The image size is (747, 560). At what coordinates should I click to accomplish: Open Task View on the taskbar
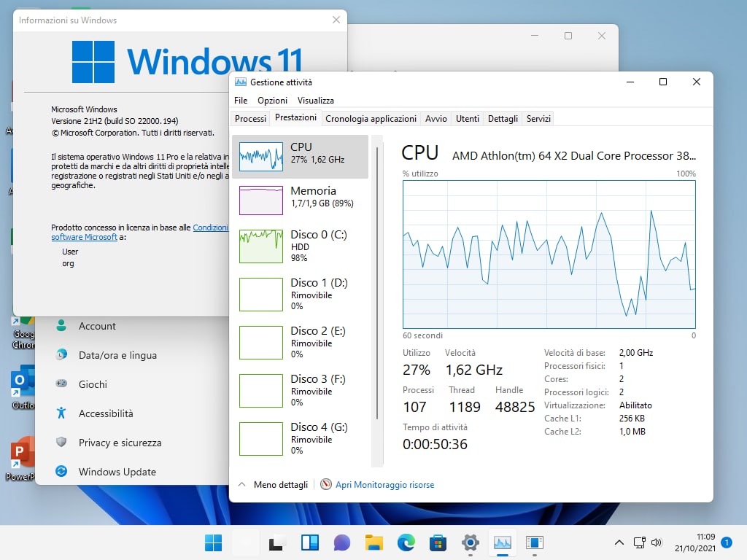click(x=277, y=542)
